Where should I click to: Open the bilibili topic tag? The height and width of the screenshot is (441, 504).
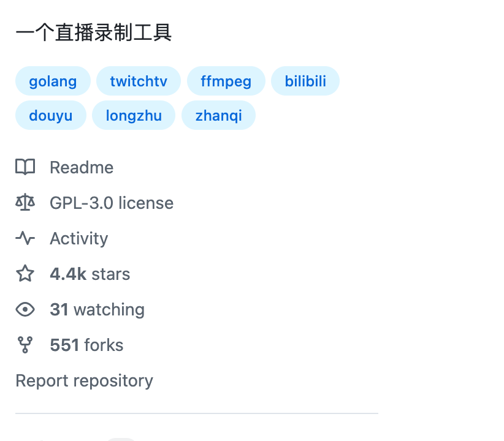pyautogui.click(x=305, y=81)
